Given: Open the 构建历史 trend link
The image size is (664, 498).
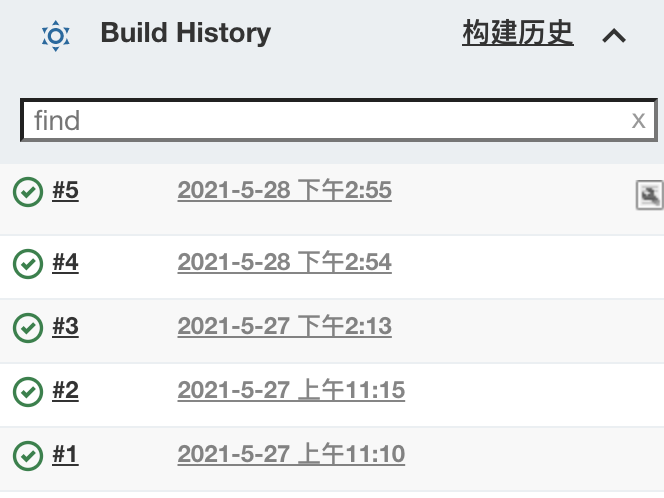Looking at the screenshot, I should point(517,33).
